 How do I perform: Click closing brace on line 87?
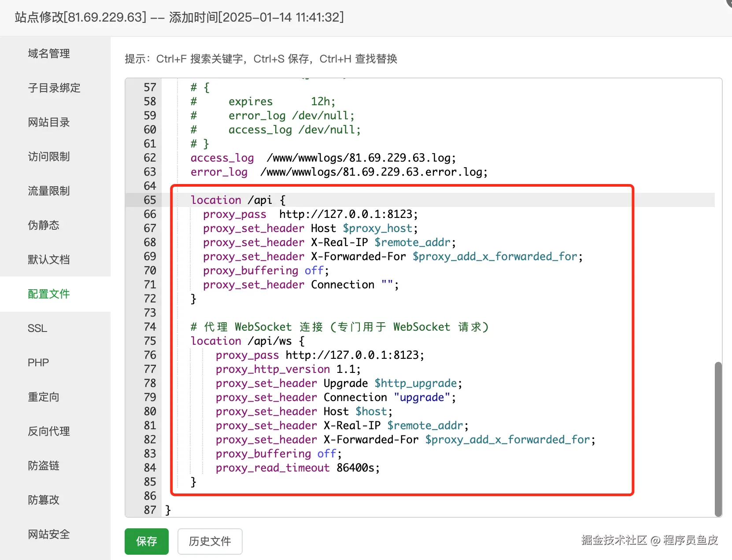tap(168, 510)
